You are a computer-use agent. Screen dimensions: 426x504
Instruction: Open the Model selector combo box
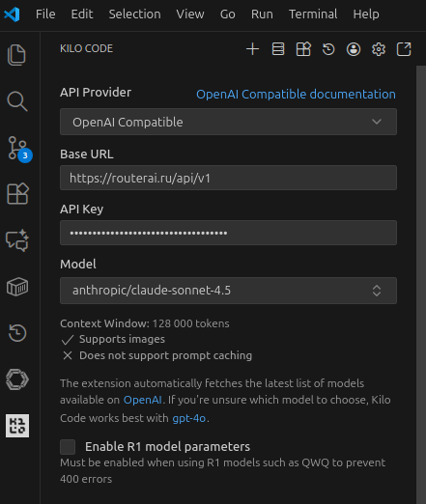pyautogui.click(x=228, y=291)
